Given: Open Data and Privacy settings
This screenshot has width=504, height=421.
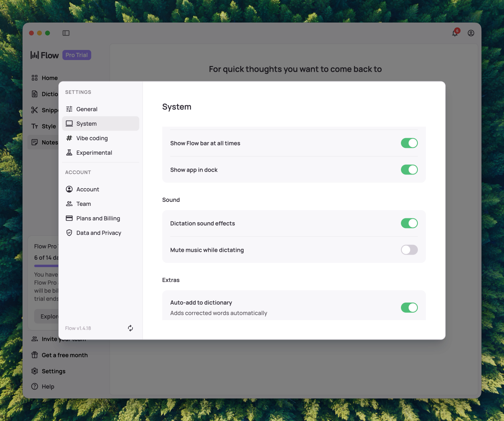Looking at the screenshot, I should point(99,232).
